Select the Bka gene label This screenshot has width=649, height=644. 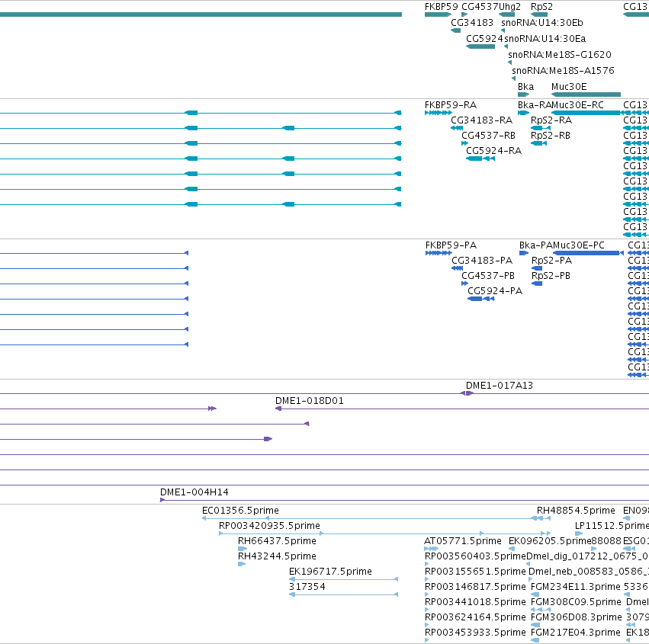(525, 87)
